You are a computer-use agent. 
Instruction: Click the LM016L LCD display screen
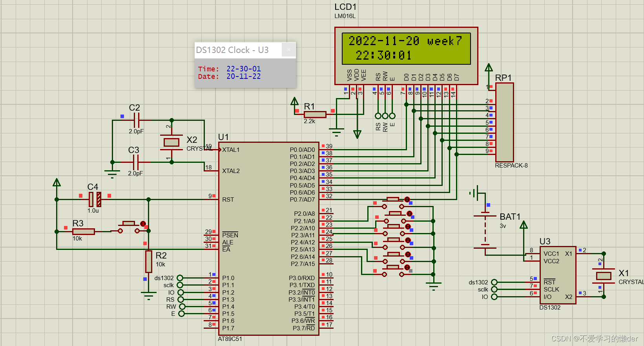pos(406,49)
